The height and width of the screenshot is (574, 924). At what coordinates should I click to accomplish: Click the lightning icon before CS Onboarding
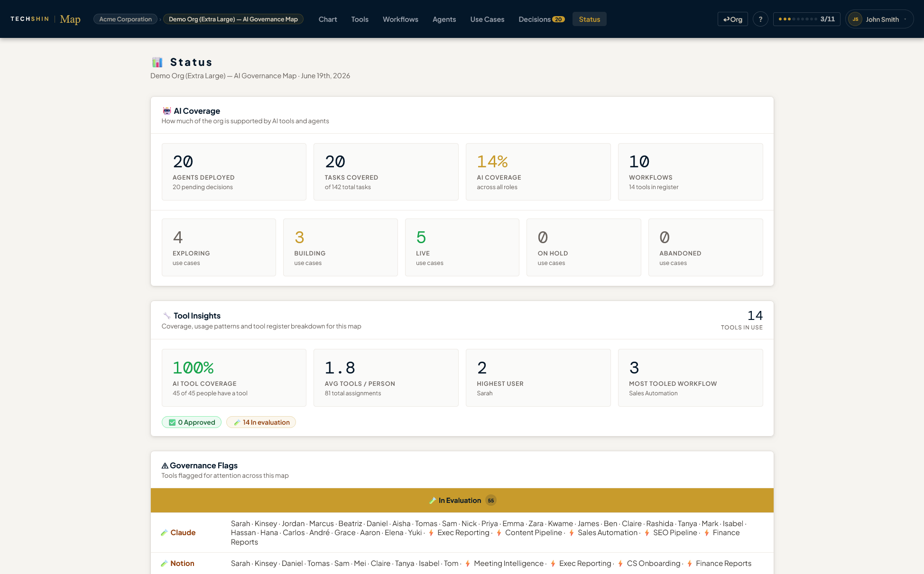point(620,564)
